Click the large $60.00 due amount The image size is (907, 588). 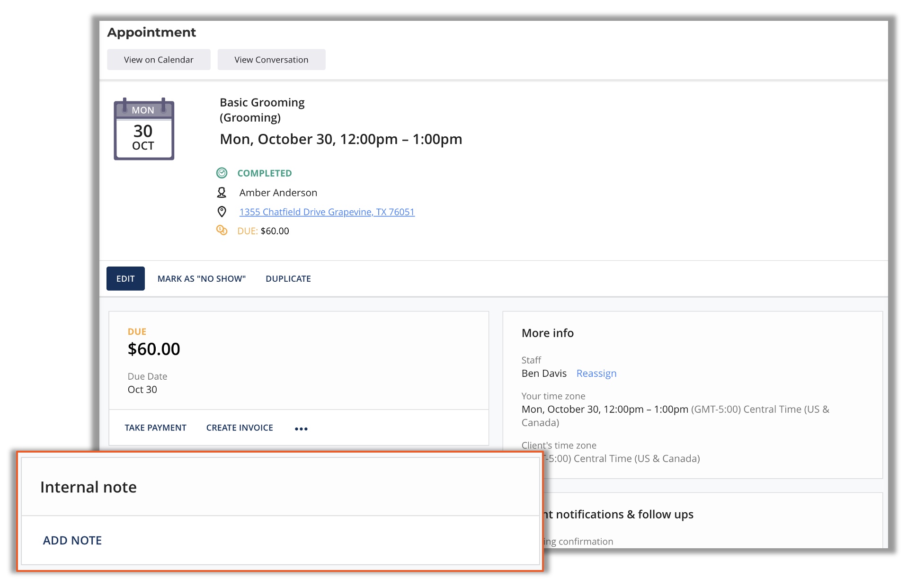[x=154, y=349]
